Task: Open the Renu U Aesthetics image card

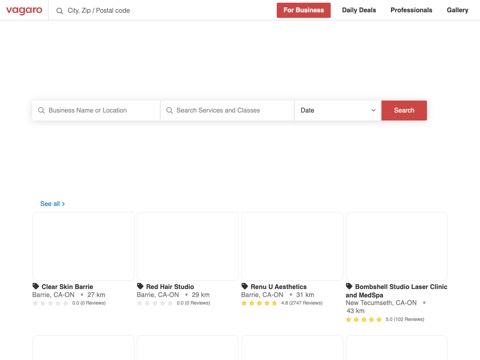Action: point(292,246)
